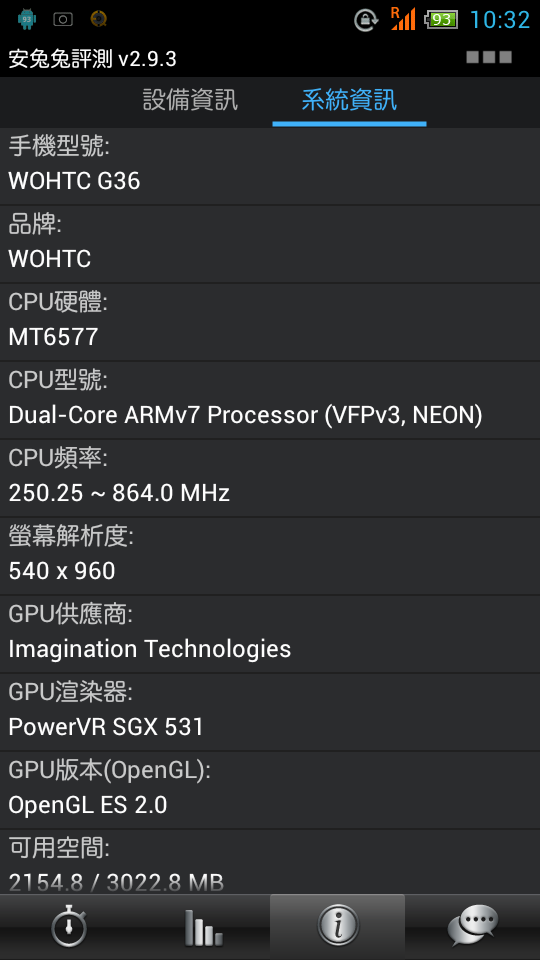The image size is (540, 960).
Task: Tap the 10:32 clock in status bar
Action: (500, 20)
